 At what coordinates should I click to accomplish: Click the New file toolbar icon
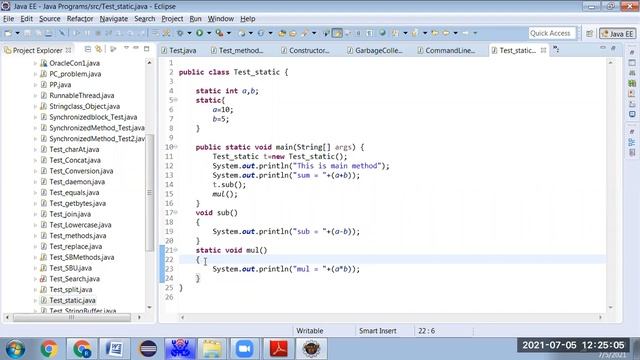pyautogui.click(x=7, y=33)
